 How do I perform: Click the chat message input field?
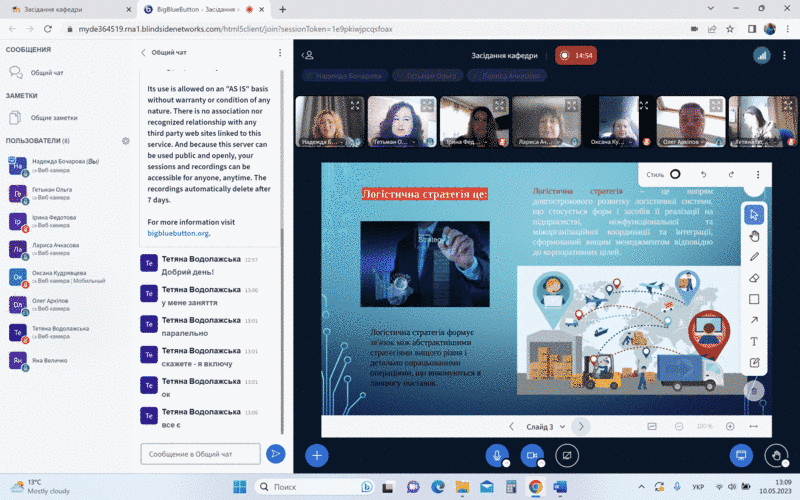coord(200,454)
